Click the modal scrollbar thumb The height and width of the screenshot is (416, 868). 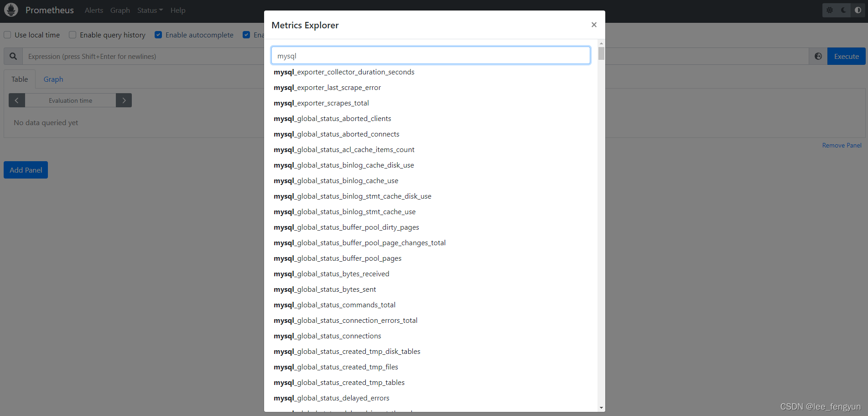pyautogui.click(x=601, y=53)
